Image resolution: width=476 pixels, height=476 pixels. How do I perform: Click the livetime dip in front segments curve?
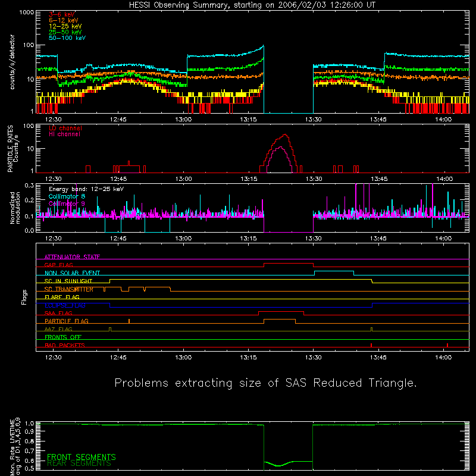coord(278,465)
